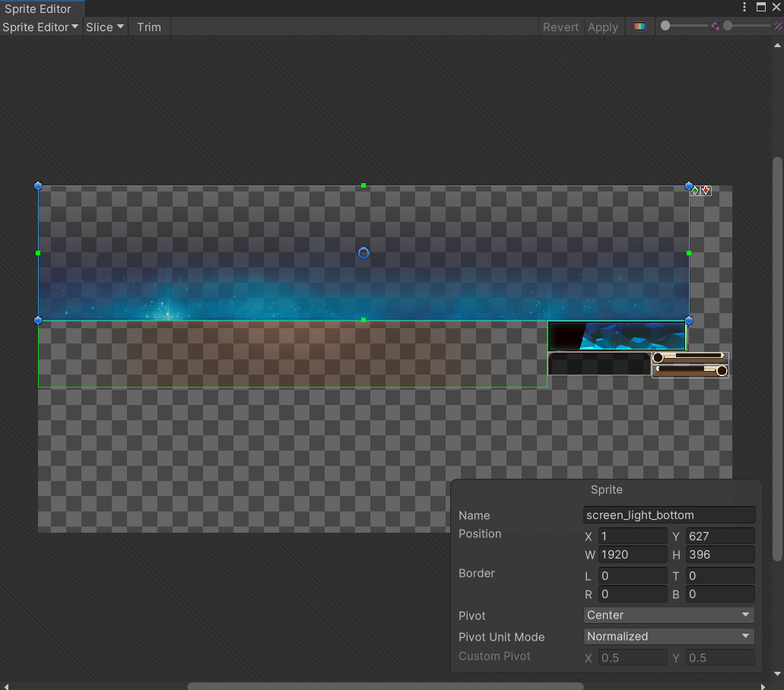Screen dimensions: 784x690
Task: Click the Position Y field
Action: [720, 536]
